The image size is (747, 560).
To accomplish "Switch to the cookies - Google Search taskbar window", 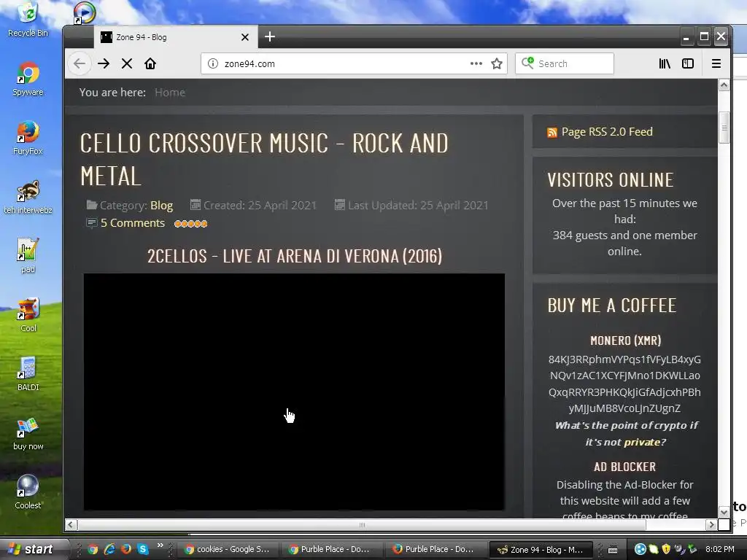I will (228, 549).
